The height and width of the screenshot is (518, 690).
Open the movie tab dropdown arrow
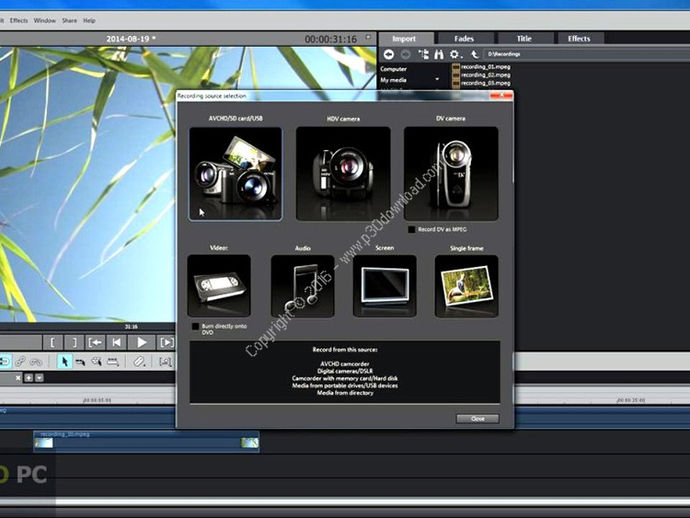click(x=39, y=378)
